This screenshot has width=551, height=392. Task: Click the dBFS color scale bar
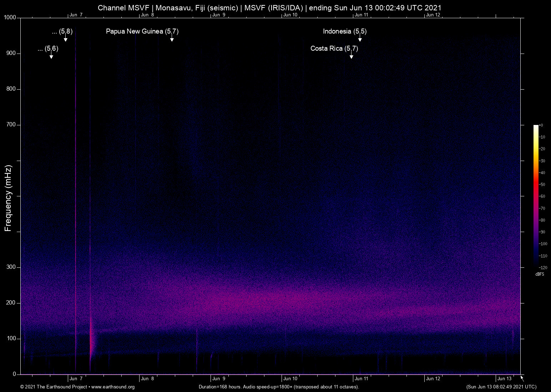tap(536, 196)
